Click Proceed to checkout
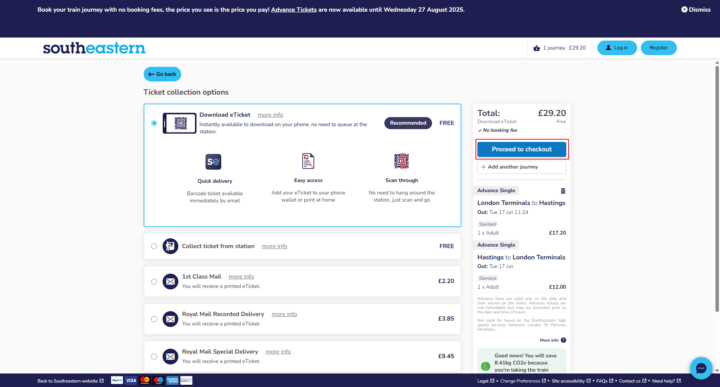Viewport: 720px width, 387px height. click(x=522, y=149)
